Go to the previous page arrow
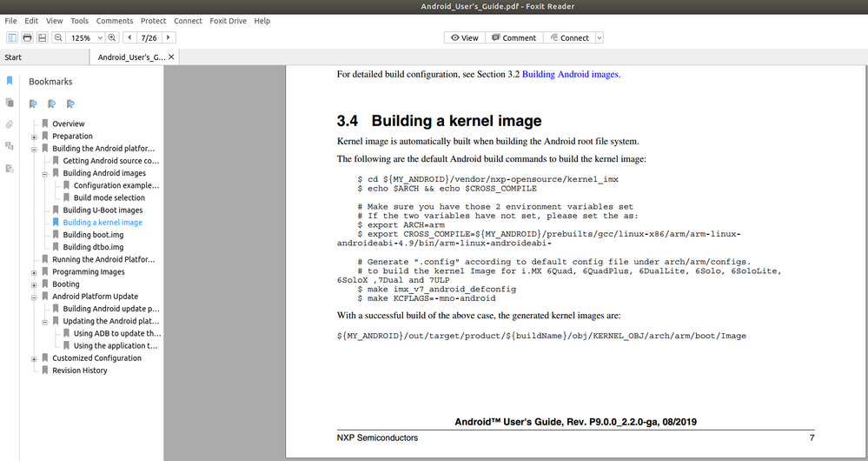868x461 pixels. 129,37
